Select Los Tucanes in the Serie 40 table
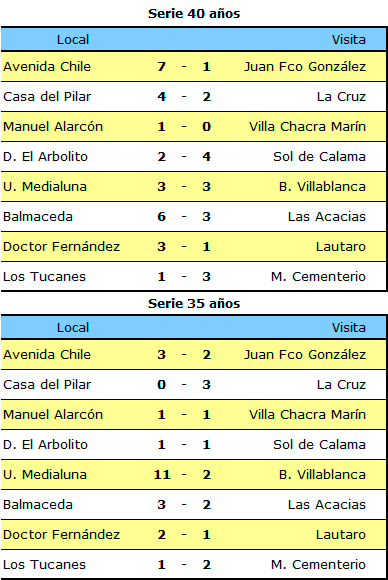 click(x=44, y=277)
